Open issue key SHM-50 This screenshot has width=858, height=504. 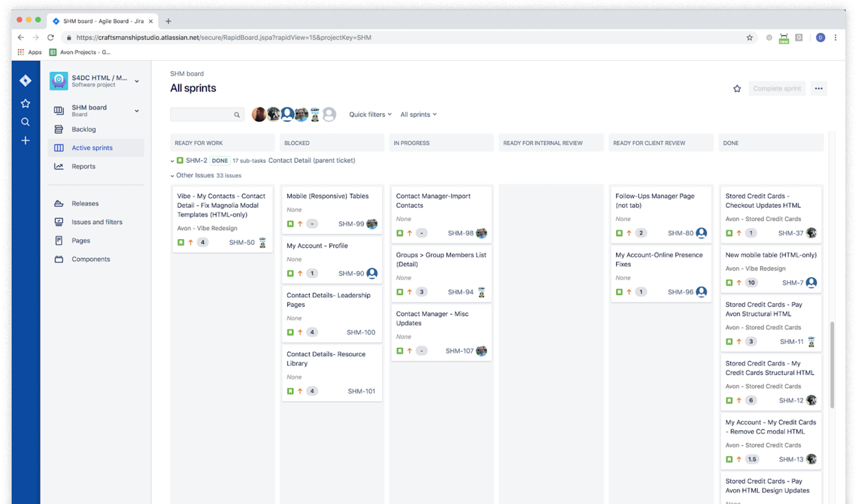pos(242,242)
